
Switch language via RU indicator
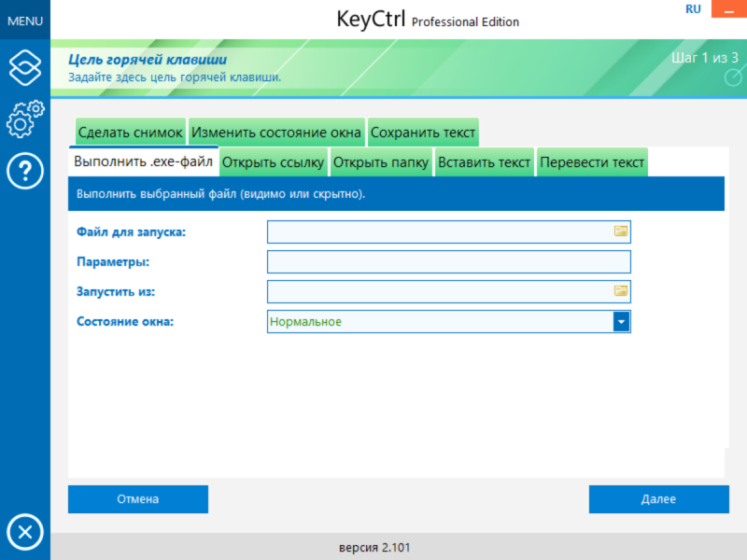(693, 9)
